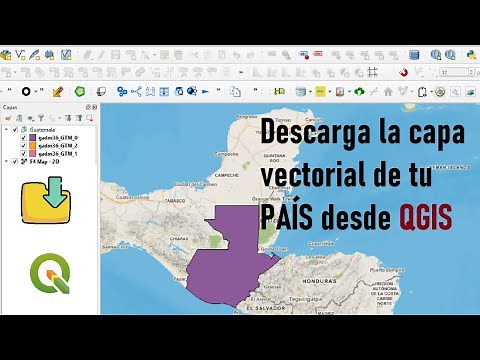480x360 pixels.
Task: Click the round green seal plugin icon
Action: coord(440,91)
